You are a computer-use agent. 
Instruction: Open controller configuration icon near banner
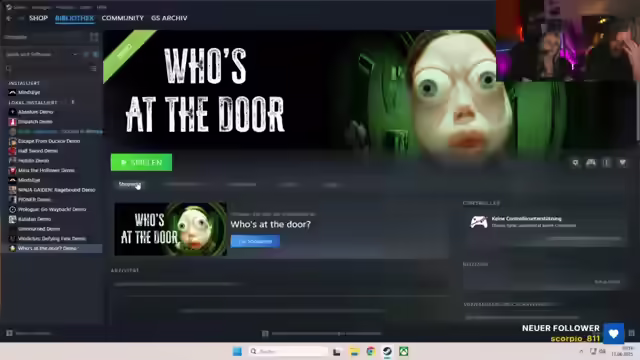tap(591, 163)
